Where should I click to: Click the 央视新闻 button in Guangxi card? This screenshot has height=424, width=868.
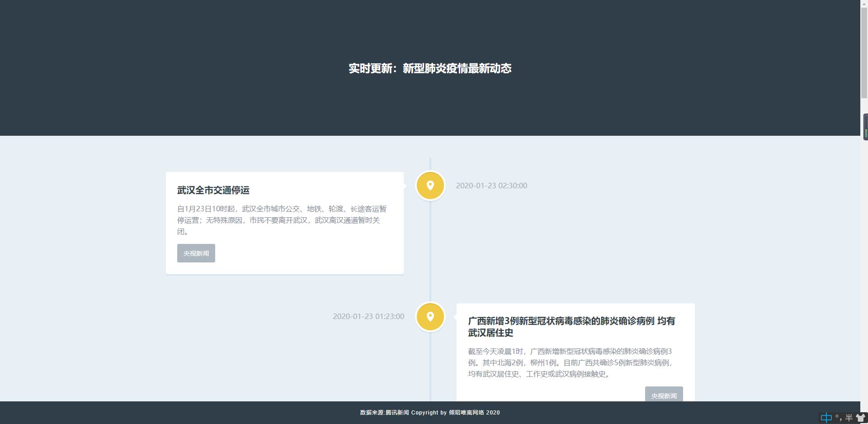(x=664, y=395)
